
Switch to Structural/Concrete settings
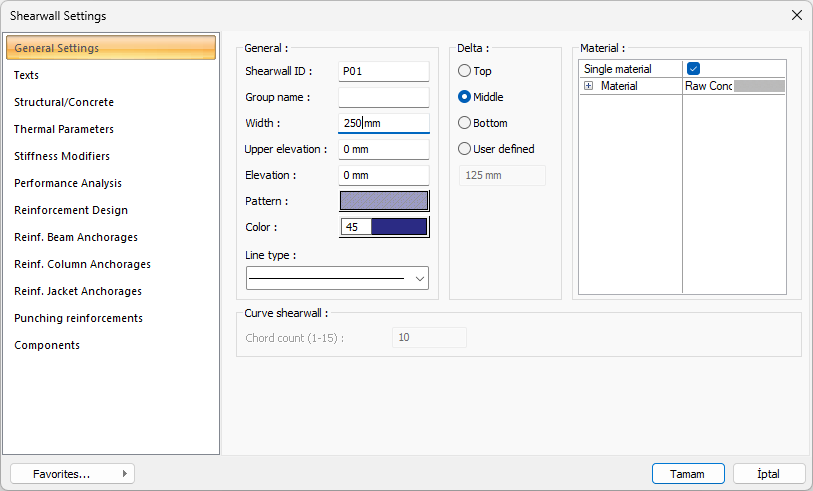pyautogui.click(x=64, y=102)
